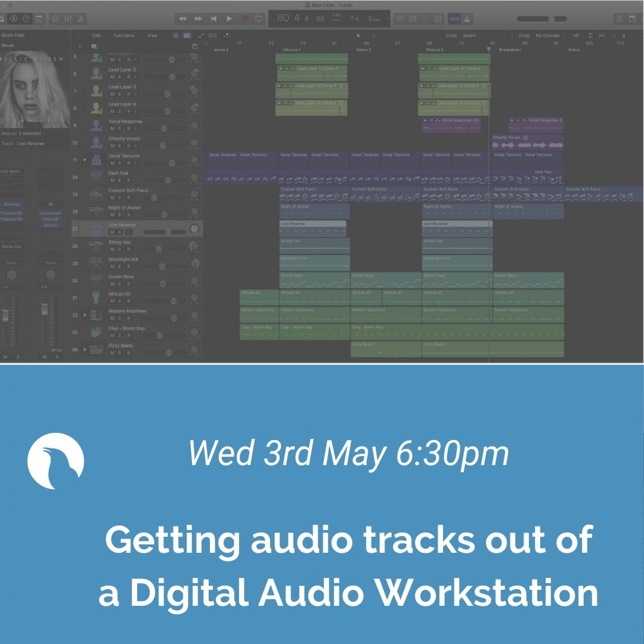644x644 pixels.
Task: Click the African Kit drum icon
Action: pyautogui.click(x=95, y=297)
